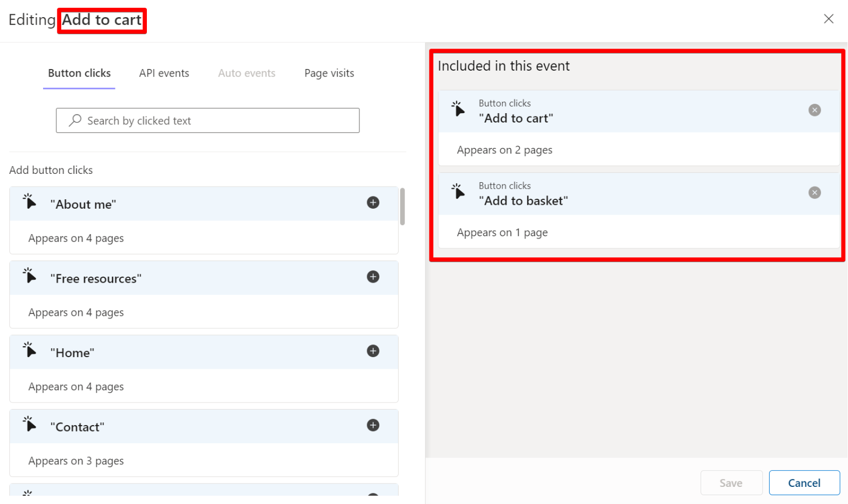Viewport: 848px width, 504px height.
Task: Click the cursor icon beside "Free resources"
Action: tap(29, 275)
